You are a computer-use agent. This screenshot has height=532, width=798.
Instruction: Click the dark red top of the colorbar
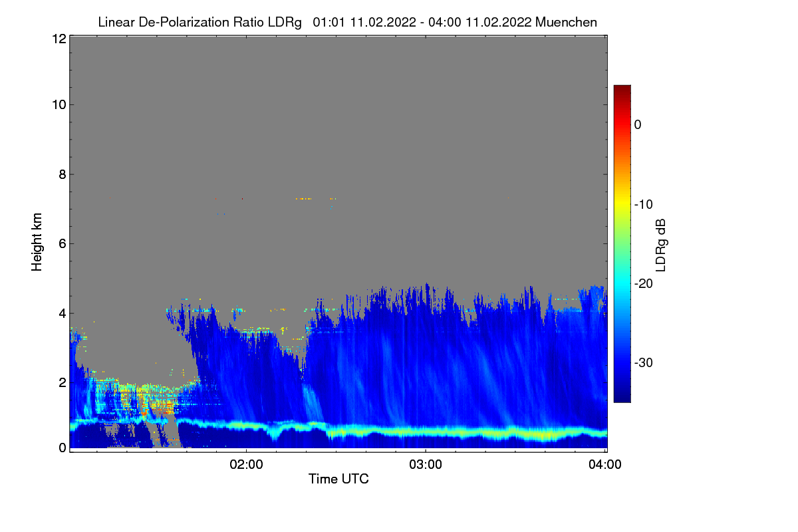click(x=622, y=90)
